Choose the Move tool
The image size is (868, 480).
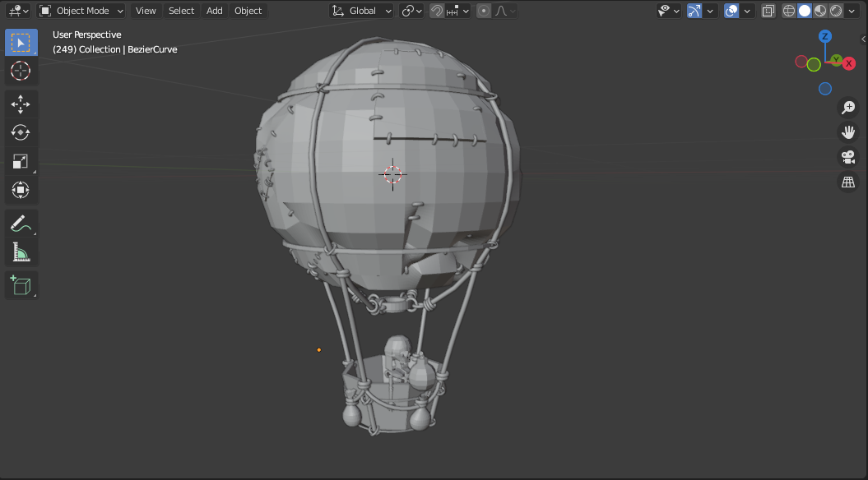pos(21,104)
